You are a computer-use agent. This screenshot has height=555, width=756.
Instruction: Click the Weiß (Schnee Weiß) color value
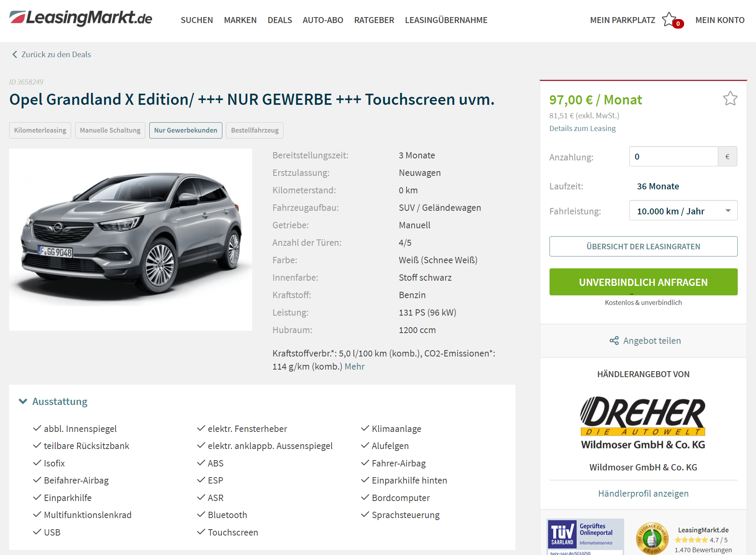click(x=438, y=260)
